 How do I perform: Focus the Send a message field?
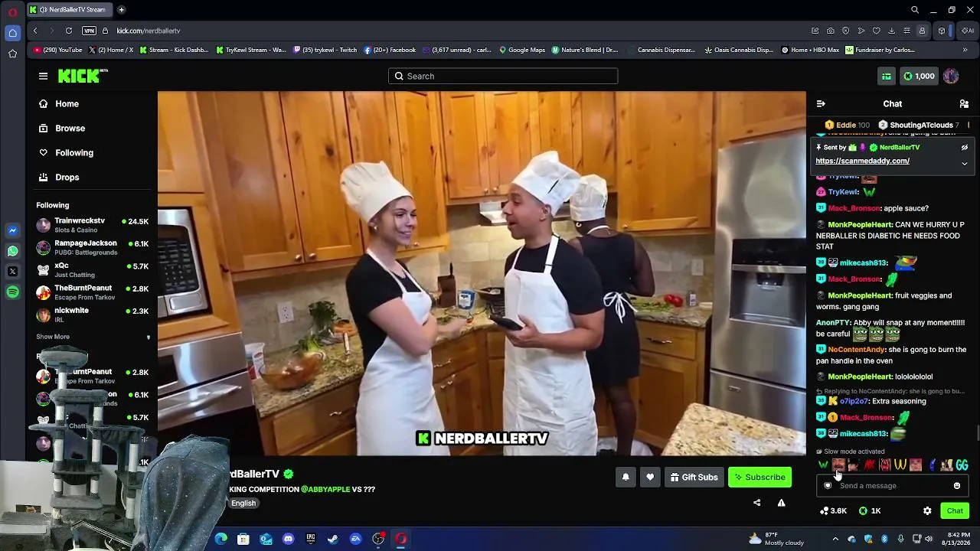point(893,485)
